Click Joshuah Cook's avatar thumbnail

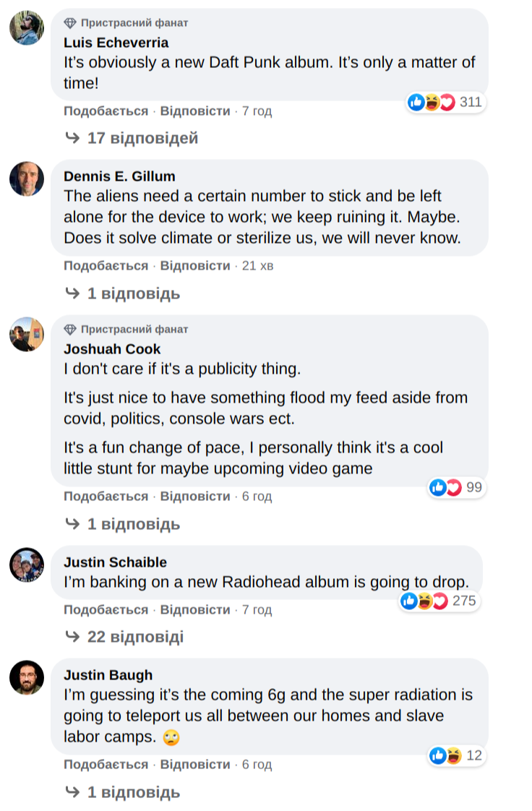[27, 334]
